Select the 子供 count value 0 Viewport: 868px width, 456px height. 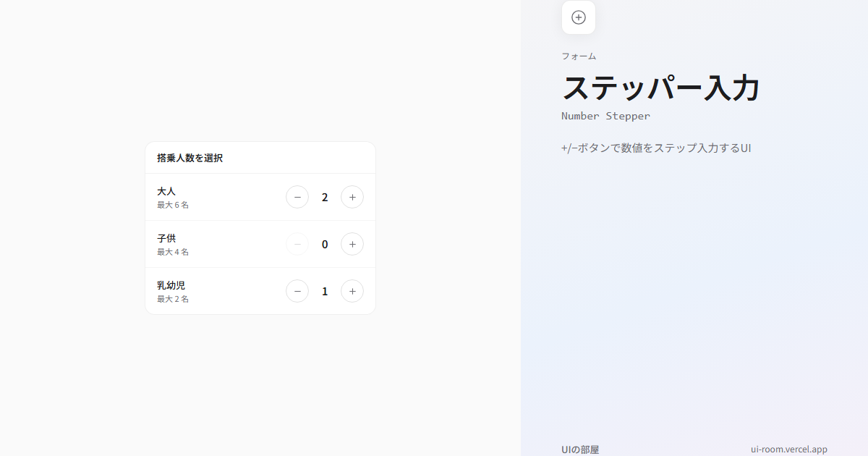click(x=325, y=244)
